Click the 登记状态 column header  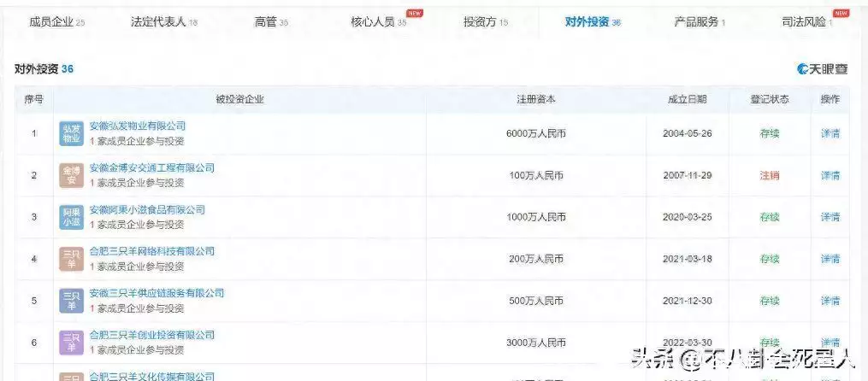tap(770, 100)
